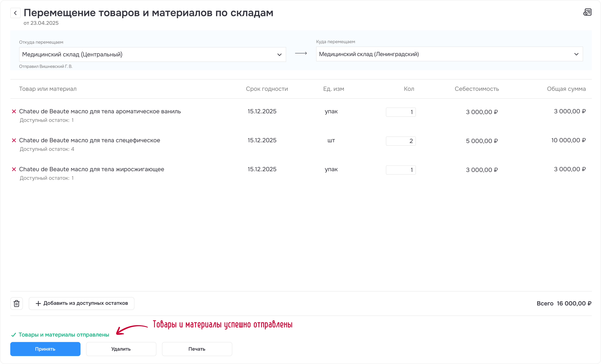Select Chateu de Beaute жиросжигающее item name

click(92, 169)
